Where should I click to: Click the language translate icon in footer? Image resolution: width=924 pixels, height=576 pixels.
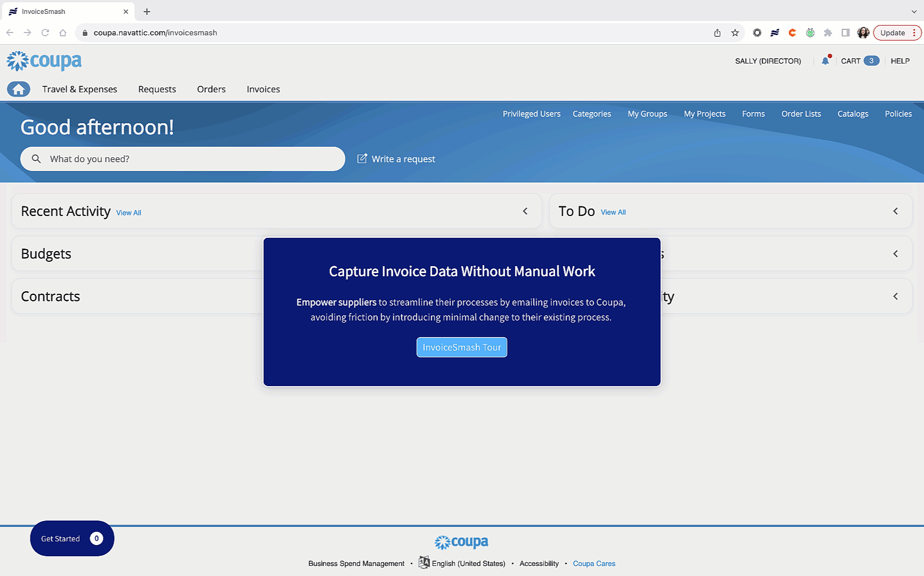424,562
